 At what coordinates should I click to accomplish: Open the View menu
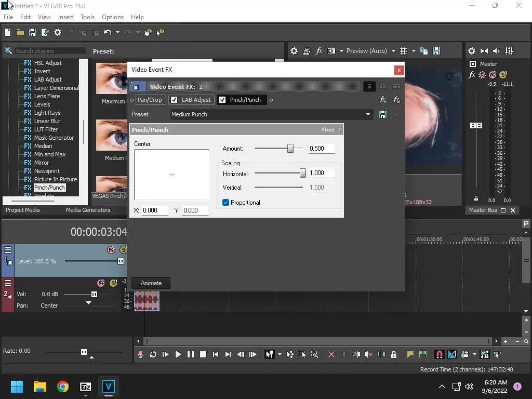point(44,17)
